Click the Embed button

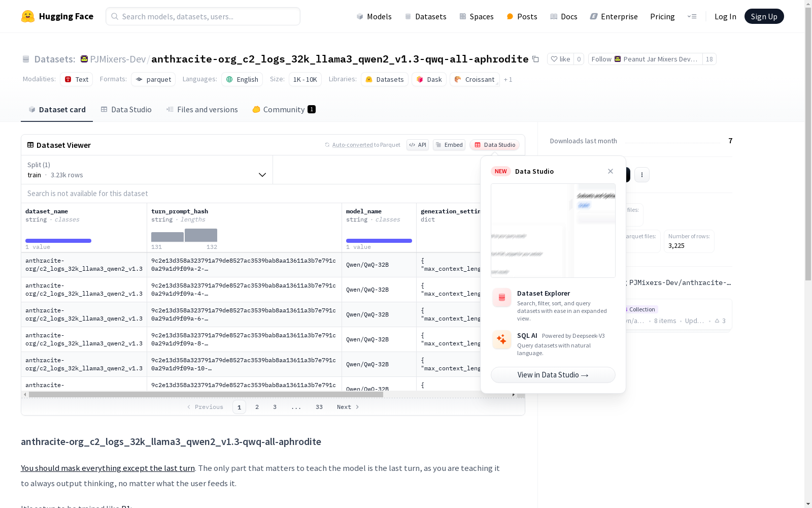click(449, 145)
